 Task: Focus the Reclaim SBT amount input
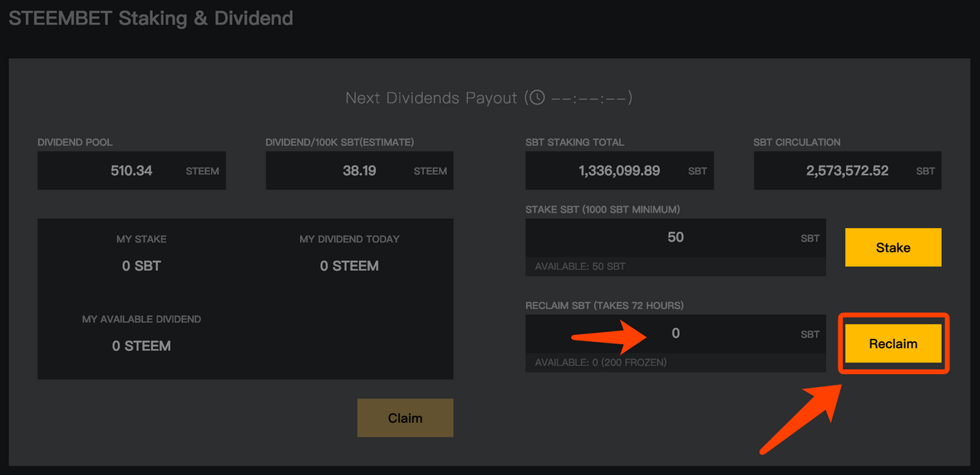(675, 333)
